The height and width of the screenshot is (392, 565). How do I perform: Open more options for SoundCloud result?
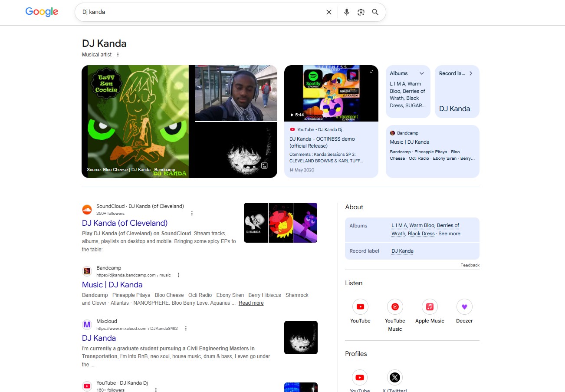coord(192,213)
